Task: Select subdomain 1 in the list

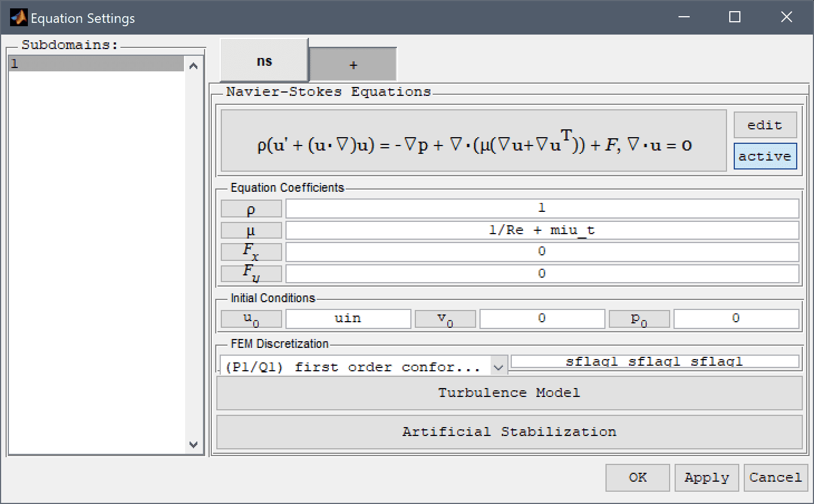Action: 96,64
